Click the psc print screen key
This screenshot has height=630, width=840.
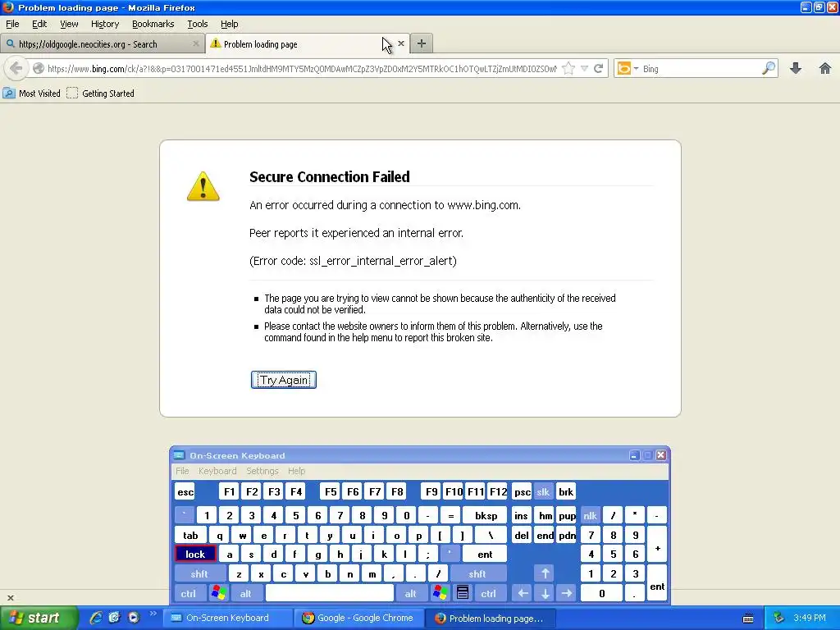click(522, 492)
